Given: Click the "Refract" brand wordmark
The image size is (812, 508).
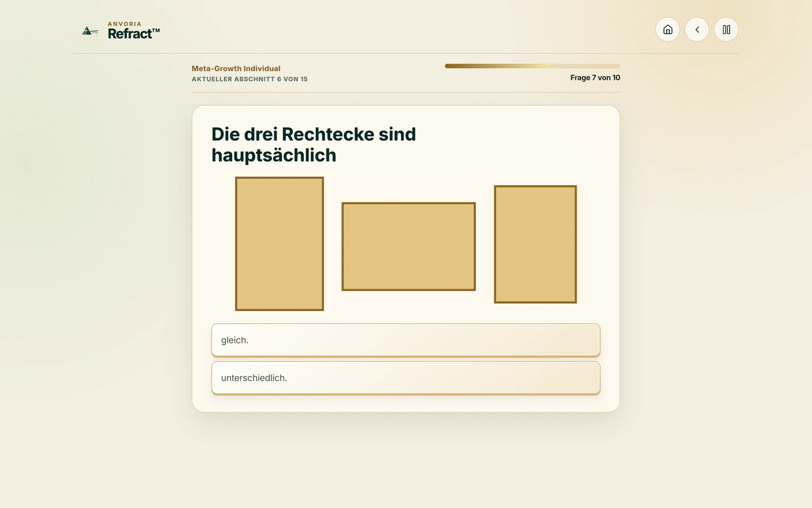Looking at the screenshot, I should (134, 34).
